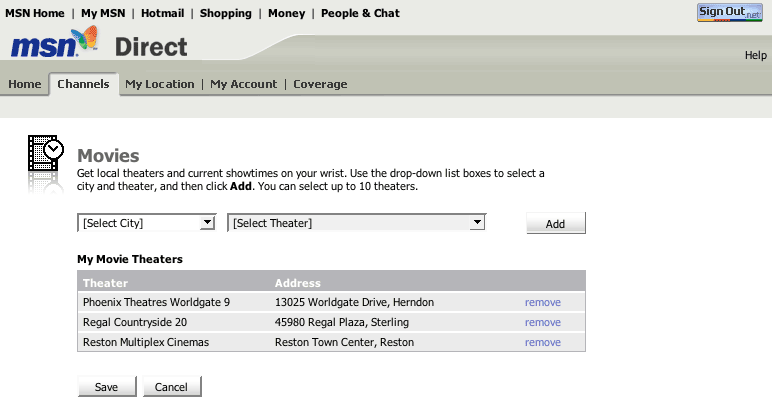Open People & Chat link

point(360,13)
